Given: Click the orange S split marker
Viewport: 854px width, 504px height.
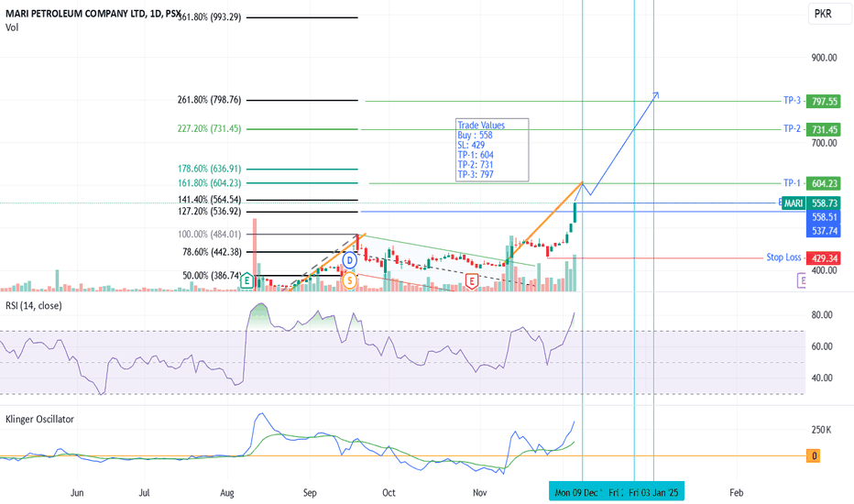Looking at the screenshot, I should (350, 280).
